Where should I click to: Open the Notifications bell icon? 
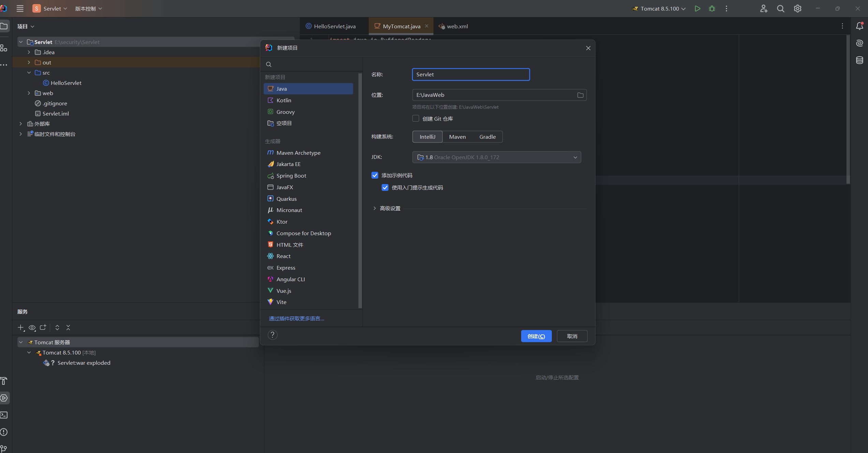pyautogui.click(x=859, y=26)
